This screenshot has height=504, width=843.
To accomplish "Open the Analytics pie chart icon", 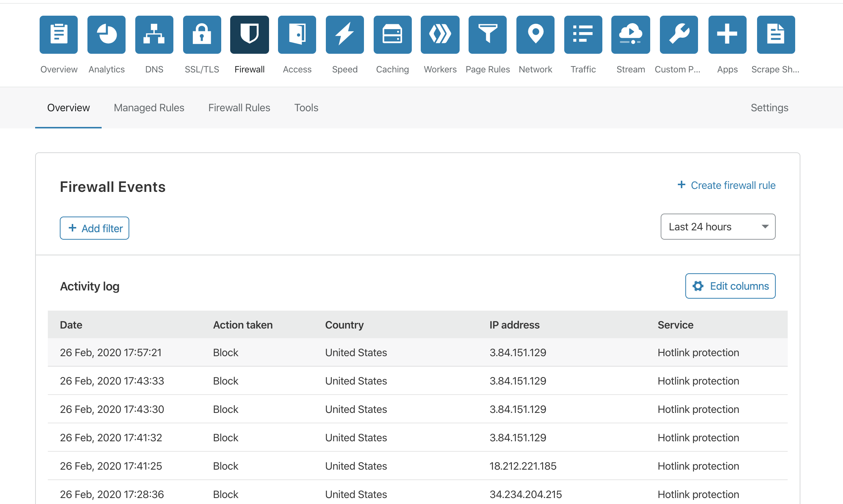I will tap(106, 35).
